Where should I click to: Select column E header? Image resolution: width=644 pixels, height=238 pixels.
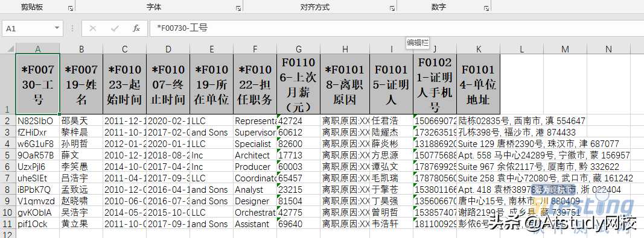(x=212, y=49)
